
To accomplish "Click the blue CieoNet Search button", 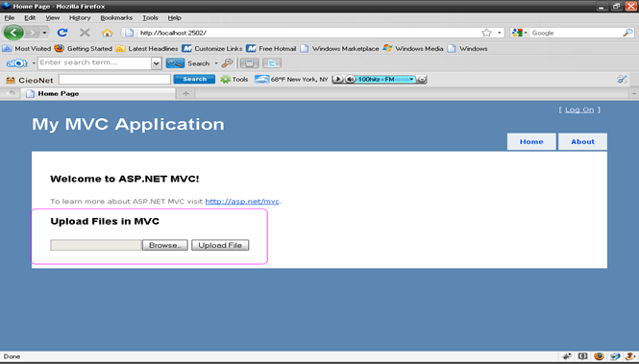I will 194,79.
